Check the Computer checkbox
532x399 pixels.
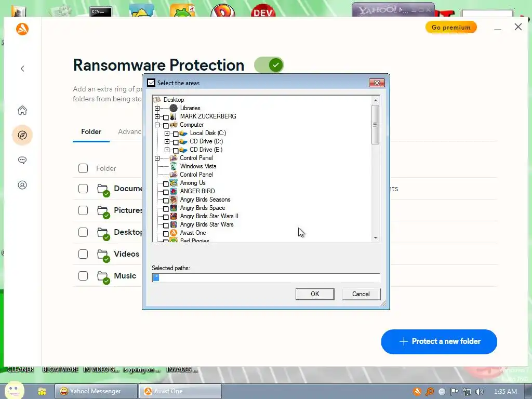(x=166, y=126)
